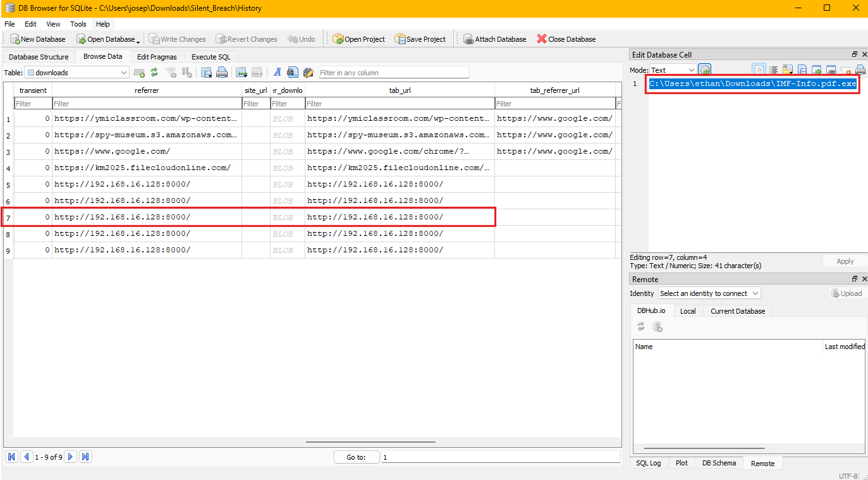Click the print table icon in browse toolbar

pyautogui.click(x=222, y=73)
